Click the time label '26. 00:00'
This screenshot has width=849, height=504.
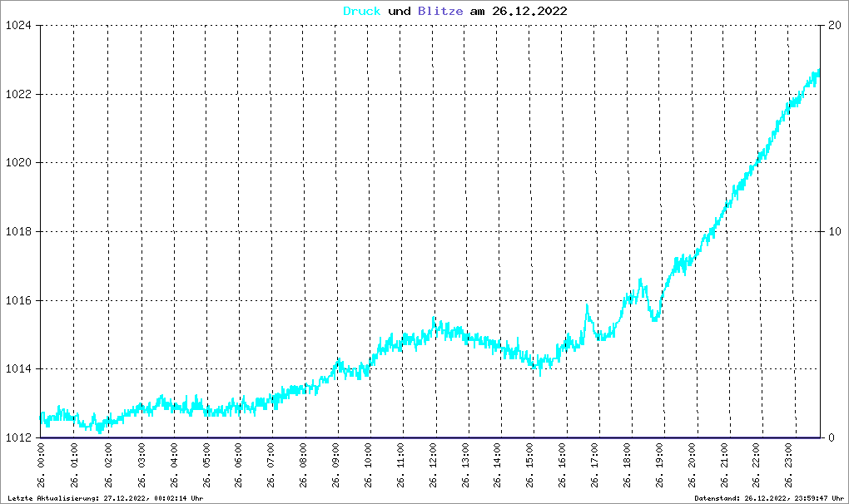coord(41,465)
